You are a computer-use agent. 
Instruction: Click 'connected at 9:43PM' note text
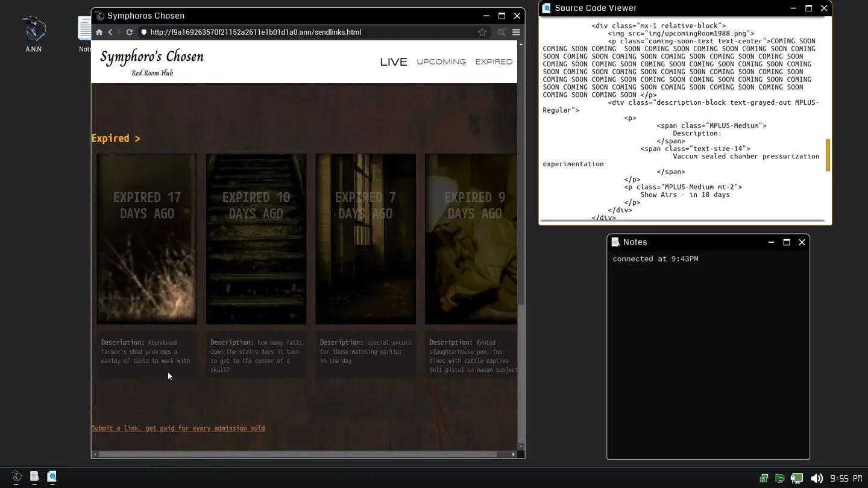655,259
